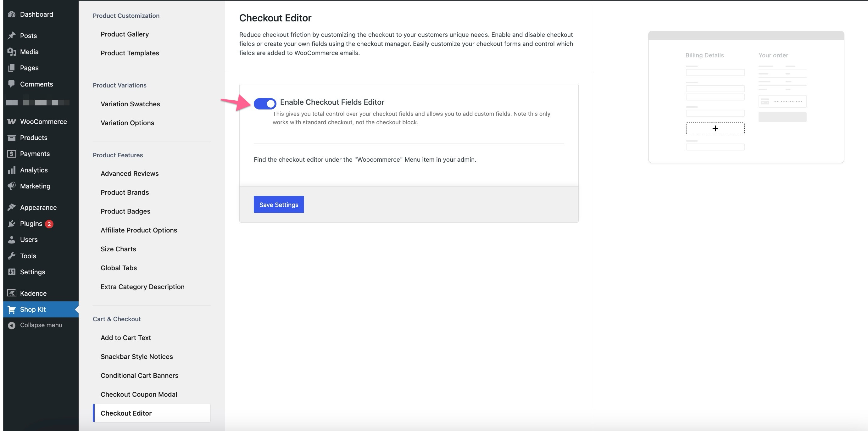Click the Shop Kit cart icon
This screenshot has width=868, height=431.
[12, 309]
